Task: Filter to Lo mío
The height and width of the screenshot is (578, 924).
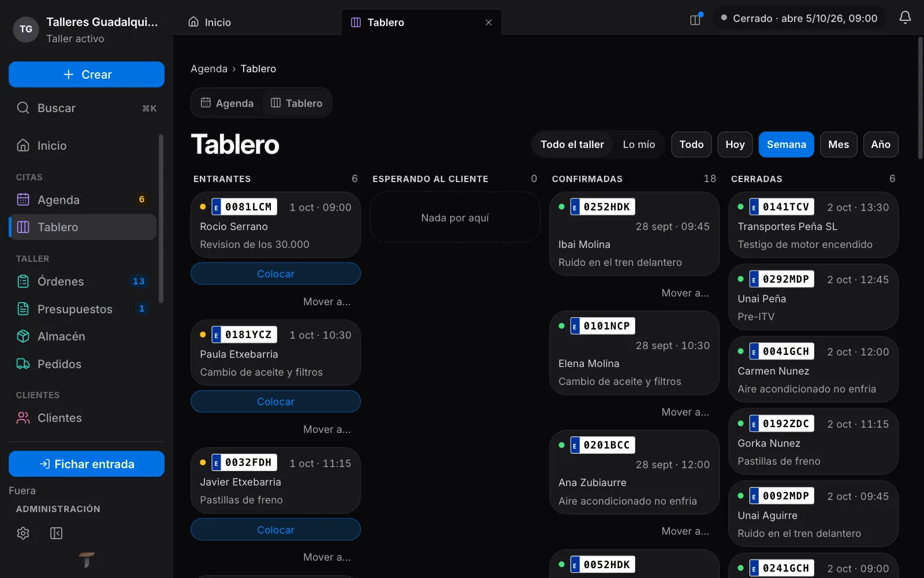Action: [x=639, y=144]
